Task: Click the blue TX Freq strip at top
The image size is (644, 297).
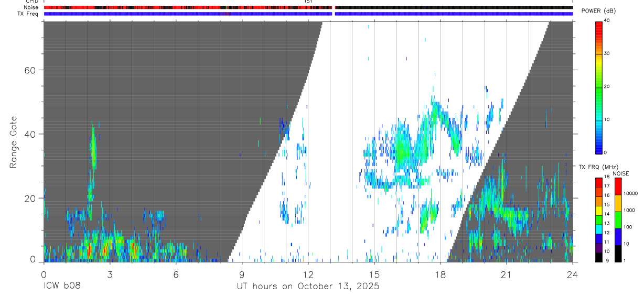Action: pos(308,14)
